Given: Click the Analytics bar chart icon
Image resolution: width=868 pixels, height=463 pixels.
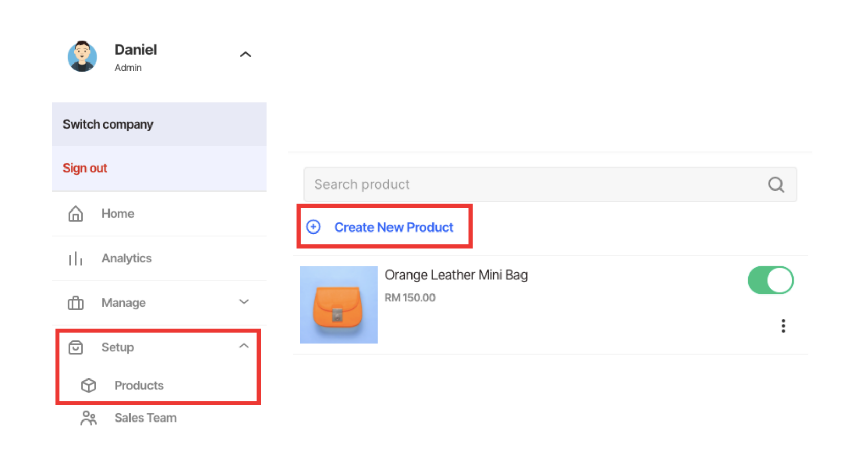Looking at the screenshot, I should point(76,259).
